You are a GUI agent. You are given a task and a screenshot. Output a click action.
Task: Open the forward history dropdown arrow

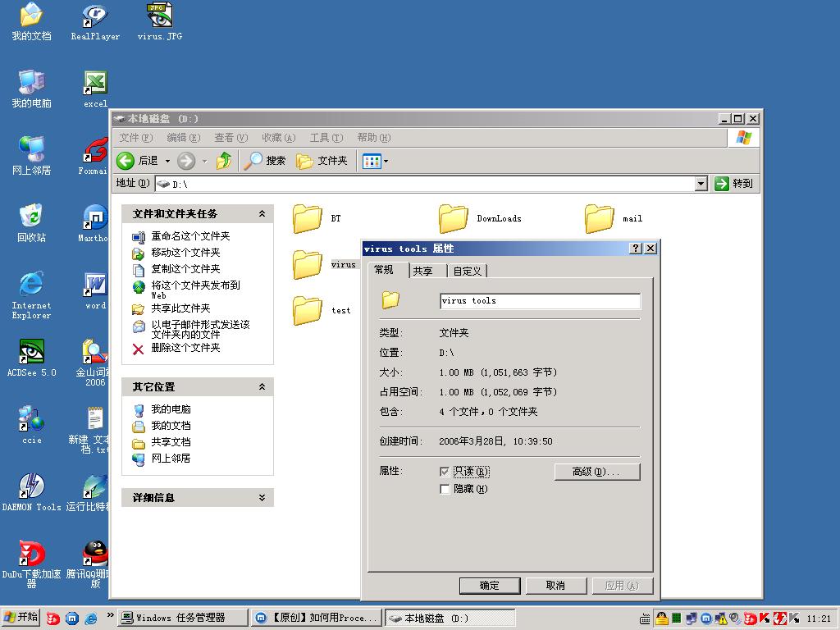[x=204, y=161]
